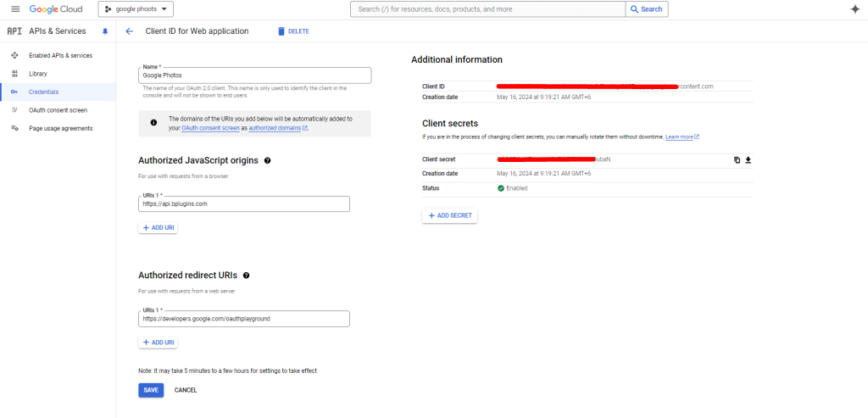868x418 pixels.
Task: Show help for Authorized redirect URIs
Action: 247,276
